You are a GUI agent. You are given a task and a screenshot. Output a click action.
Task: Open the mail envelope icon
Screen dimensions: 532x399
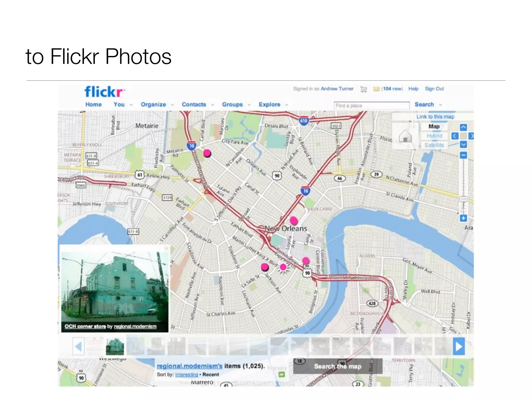coord(376,89)
